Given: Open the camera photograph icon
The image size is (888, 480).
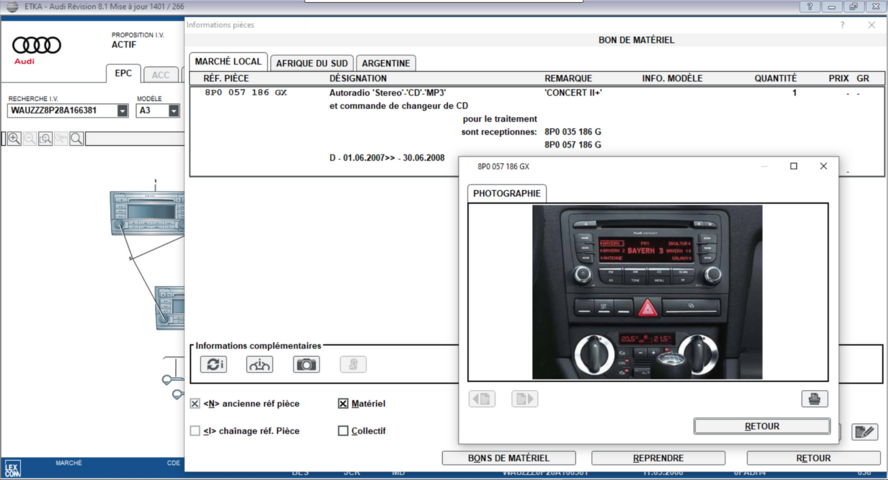Looking at the screenshot, I should pos(306,364).
